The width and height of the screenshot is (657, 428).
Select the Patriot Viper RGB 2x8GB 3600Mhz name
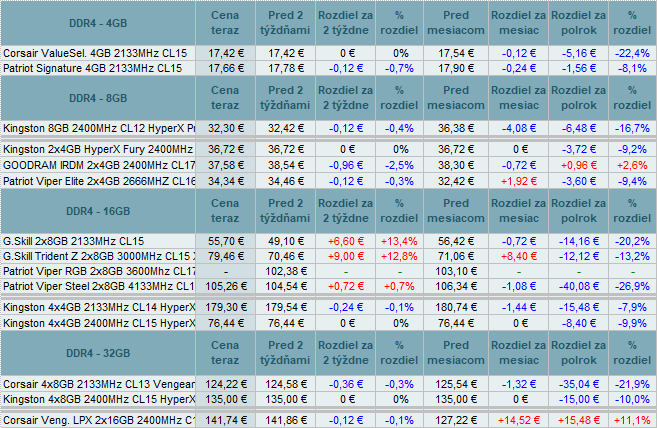(99, 271)
